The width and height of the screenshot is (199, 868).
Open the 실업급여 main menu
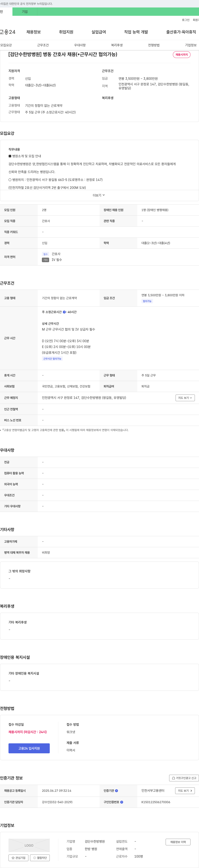click(x=99, y=32)
